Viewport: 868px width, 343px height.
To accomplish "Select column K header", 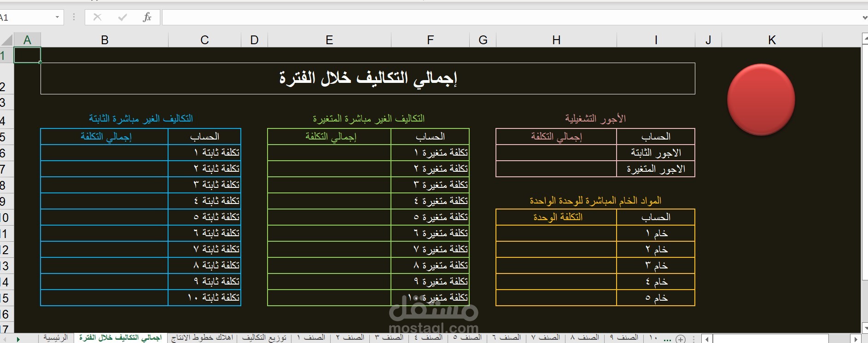I will point(772,40).
